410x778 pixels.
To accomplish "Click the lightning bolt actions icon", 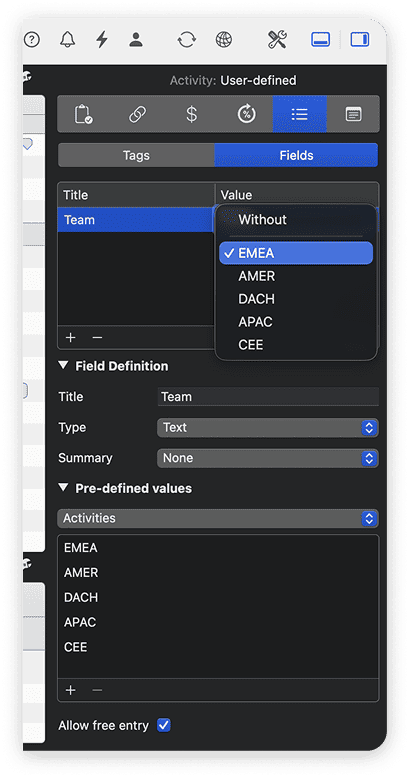I will coord(102,40).
